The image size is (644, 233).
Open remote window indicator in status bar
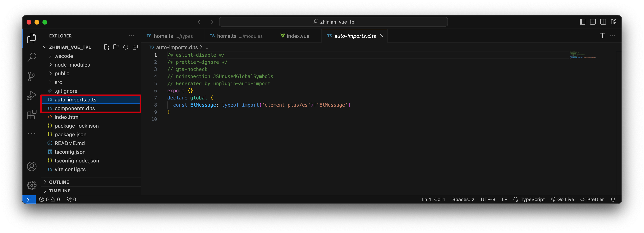(x=29, y=199)
